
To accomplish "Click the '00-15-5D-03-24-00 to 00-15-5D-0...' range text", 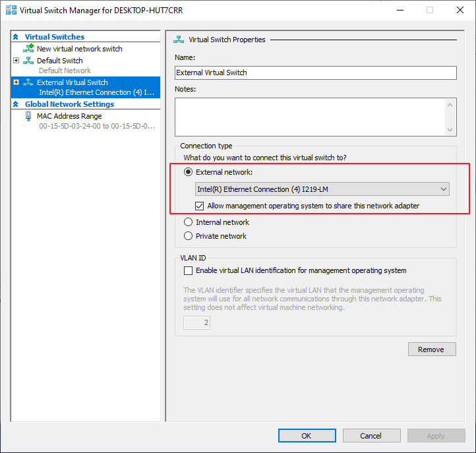I will [97, 126].
